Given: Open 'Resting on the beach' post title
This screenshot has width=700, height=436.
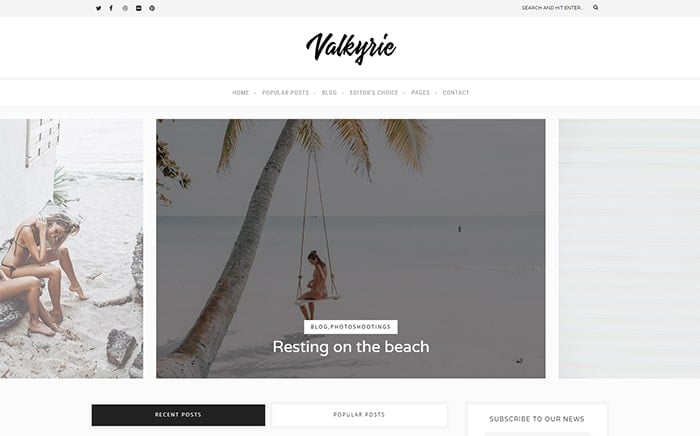Looking at the screenshot, I should (x=351, y=347).
